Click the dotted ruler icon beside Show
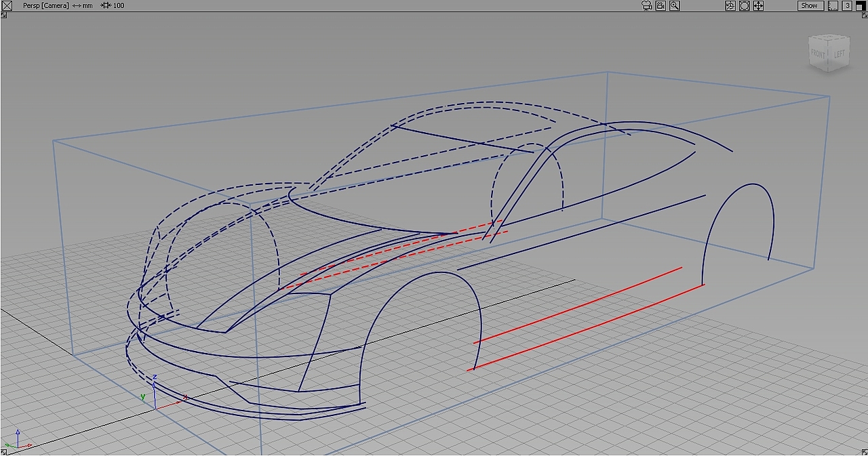 pos(832,5)
